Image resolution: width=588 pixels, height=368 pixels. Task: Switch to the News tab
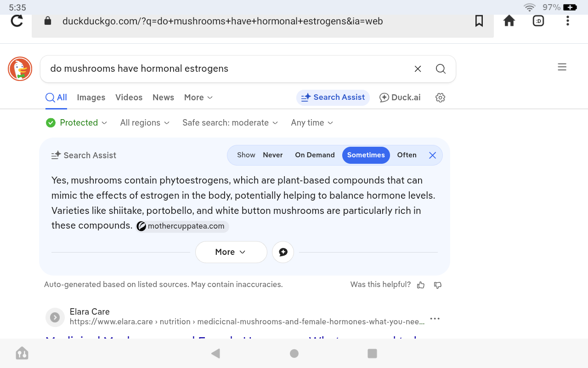(x=163, y=98)
